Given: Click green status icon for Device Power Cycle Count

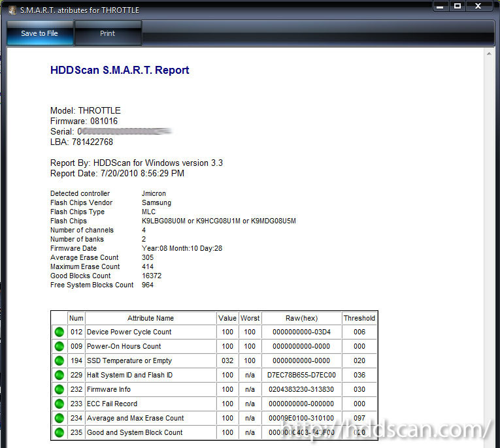Looking at the screenshot, I should (x=59, y=332).
